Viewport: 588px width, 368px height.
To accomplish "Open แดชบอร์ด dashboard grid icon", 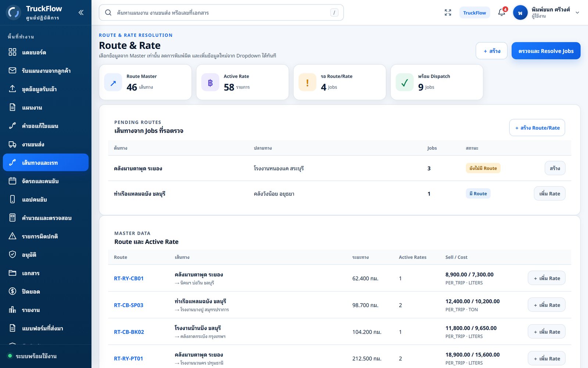I will tap(12, 52).
